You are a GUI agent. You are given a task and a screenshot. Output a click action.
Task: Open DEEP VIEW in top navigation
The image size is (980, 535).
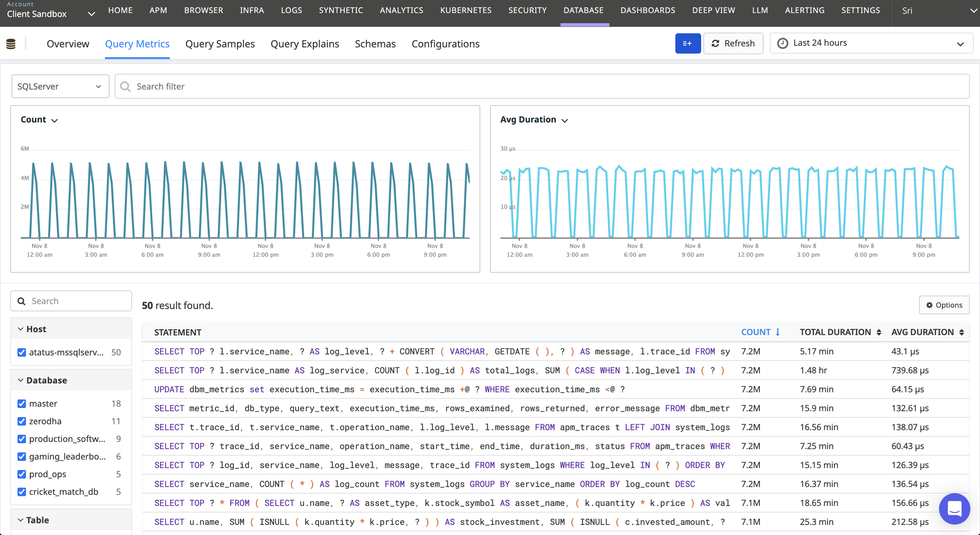coord(713,10)
